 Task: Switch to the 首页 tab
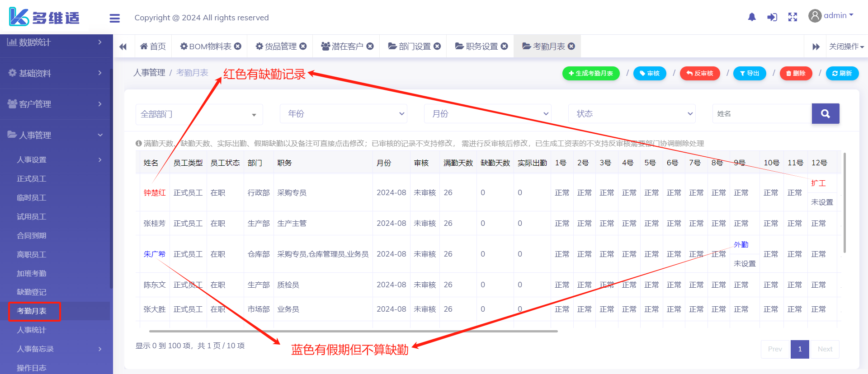pyautogui.click(x=153, y=46)
